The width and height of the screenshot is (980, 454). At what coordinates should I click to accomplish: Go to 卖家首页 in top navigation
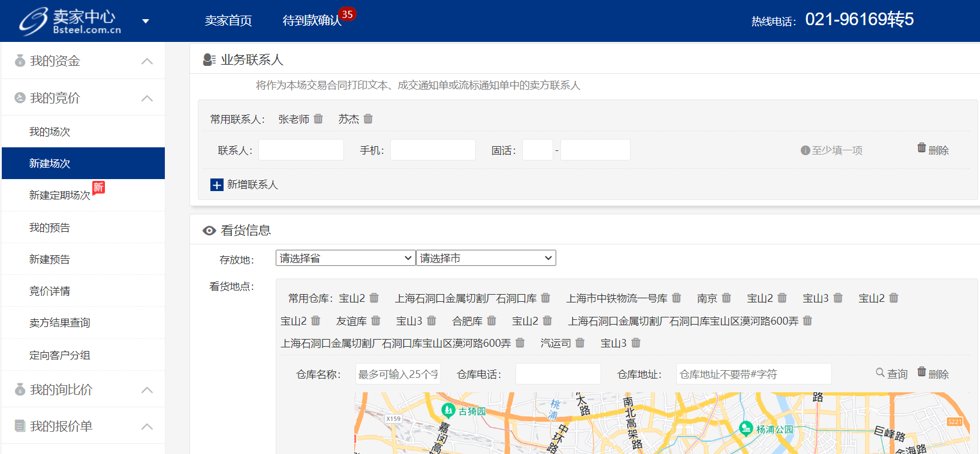(x=228, y=21)
